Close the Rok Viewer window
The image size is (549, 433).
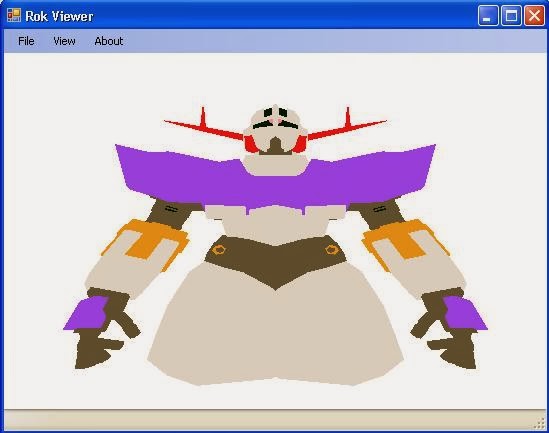click(x=534, y=16)
